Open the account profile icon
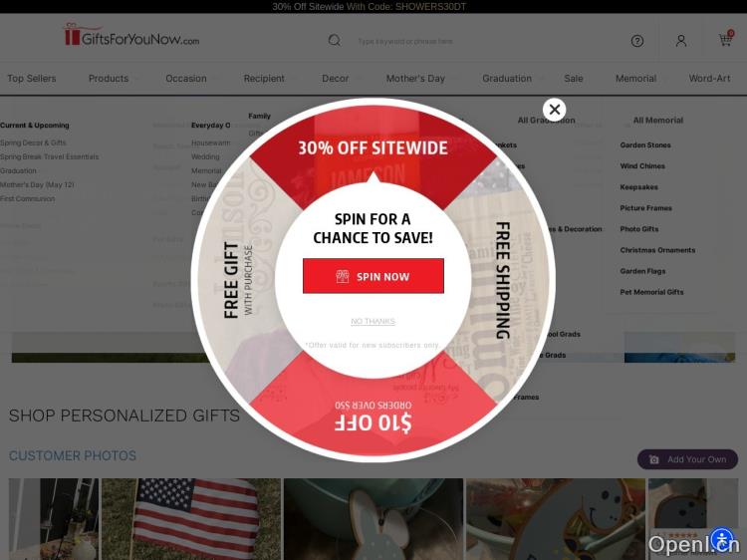 click(x=681, y=41)
